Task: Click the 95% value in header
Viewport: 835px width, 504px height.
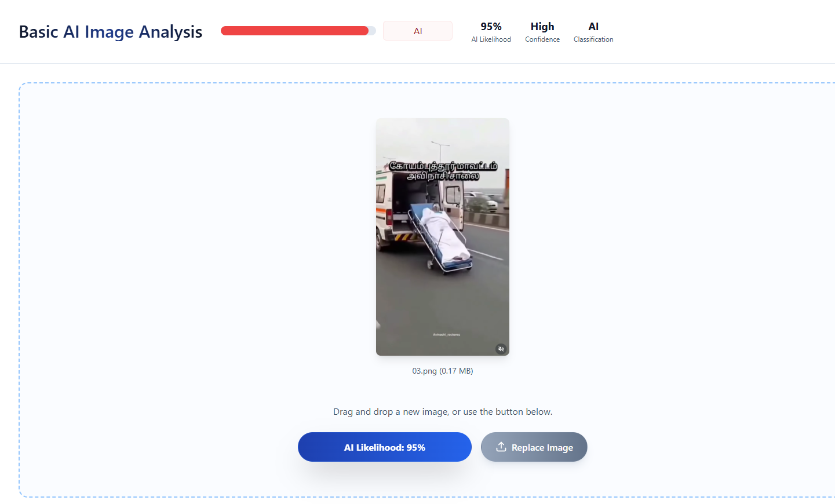Action: [x=491, y=27]
